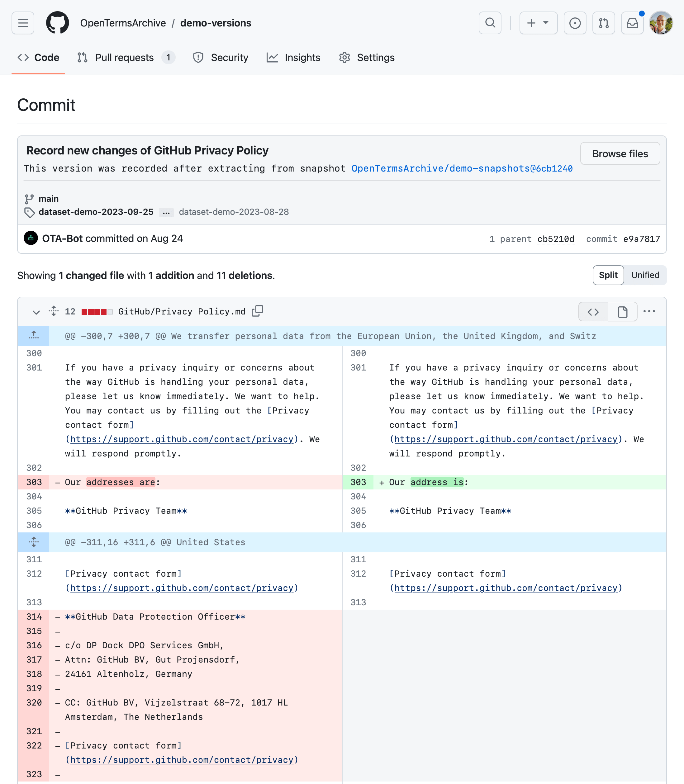
Task: Open the issues icon in the header
Action: (x=575, y=23)
